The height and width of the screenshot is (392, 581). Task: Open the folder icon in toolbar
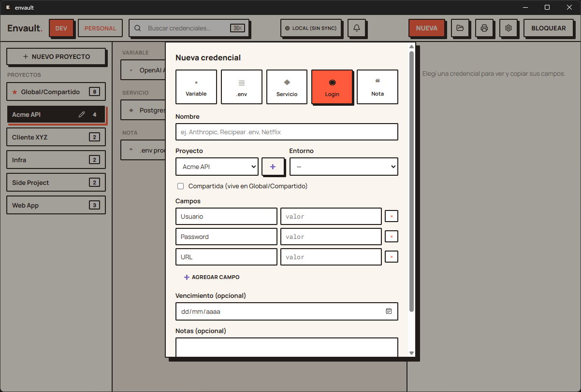tap(460, 28)
